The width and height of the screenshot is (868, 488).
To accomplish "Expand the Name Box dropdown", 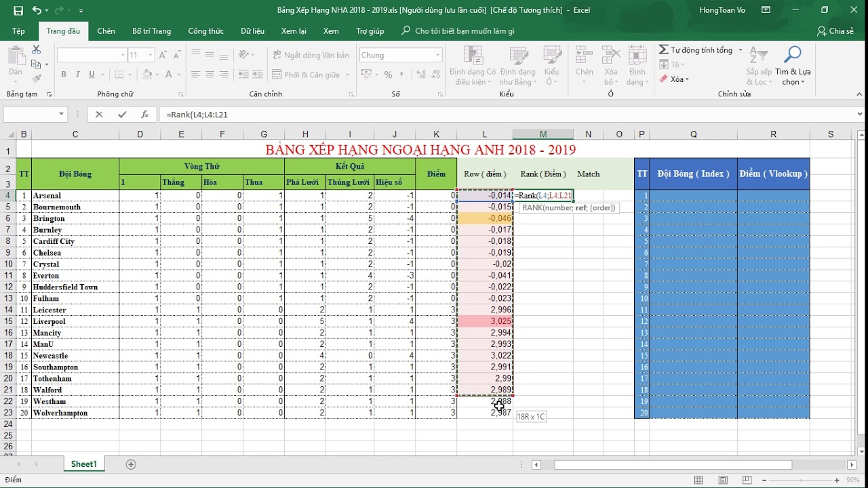I will tap(62, 115).
